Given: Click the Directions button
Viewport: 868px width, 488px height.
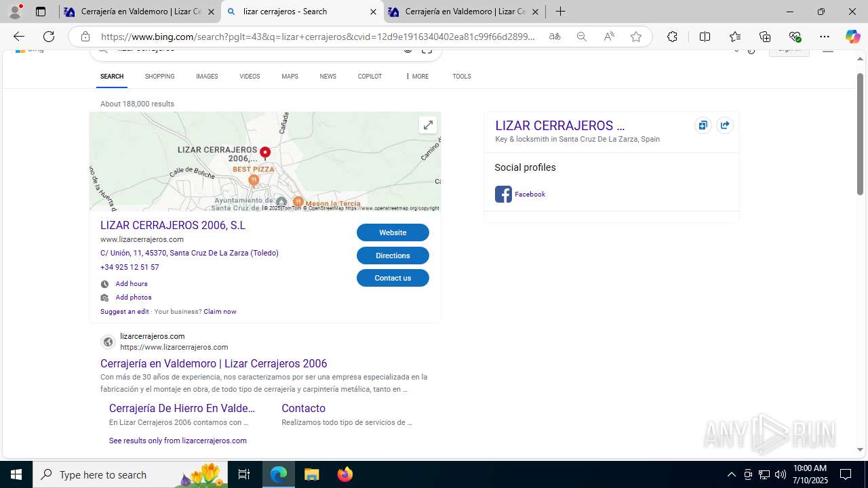Looking at the screenshot, I should 393,256.
